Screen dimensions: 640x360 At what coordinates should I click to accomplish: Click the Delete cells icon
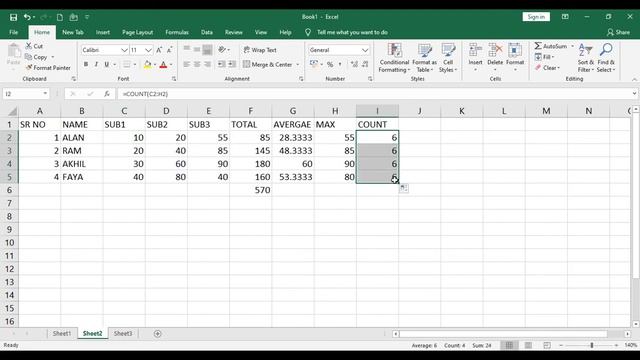coord(495,51)
